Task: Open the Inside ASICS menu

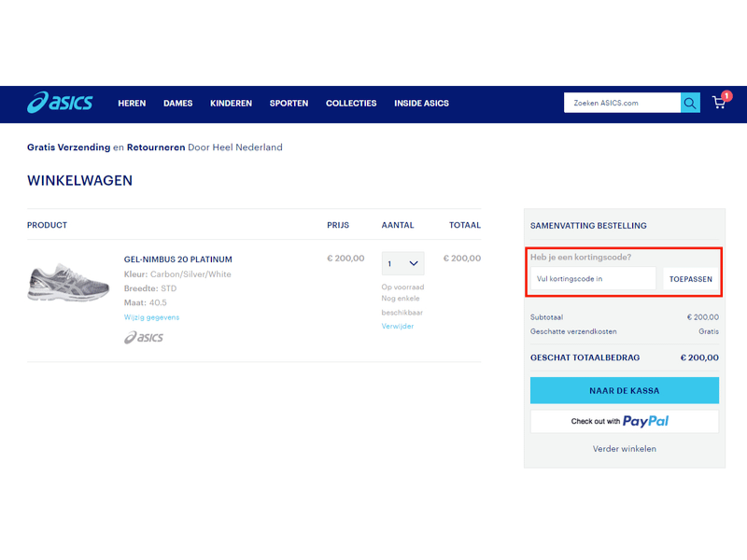Action: click(x=421, y=104)
